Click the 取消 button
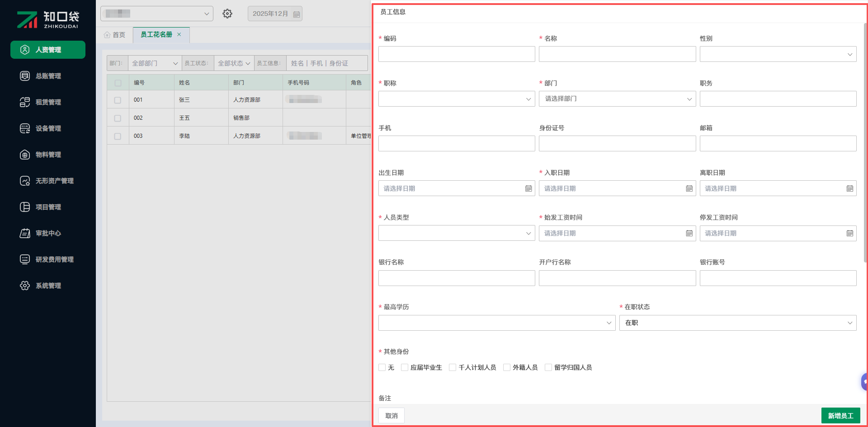The image size is (868, 427). [392, 416]
